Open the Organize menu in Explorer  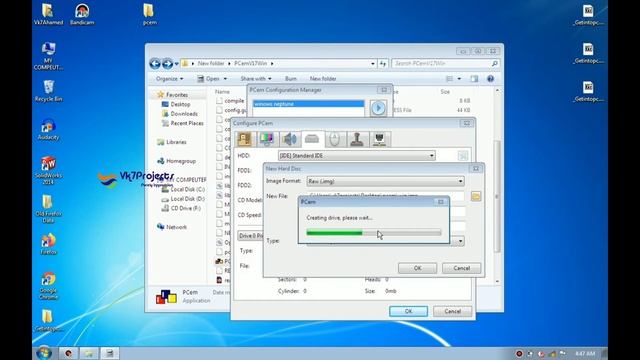pyautogui.click(x=169, y=79)
